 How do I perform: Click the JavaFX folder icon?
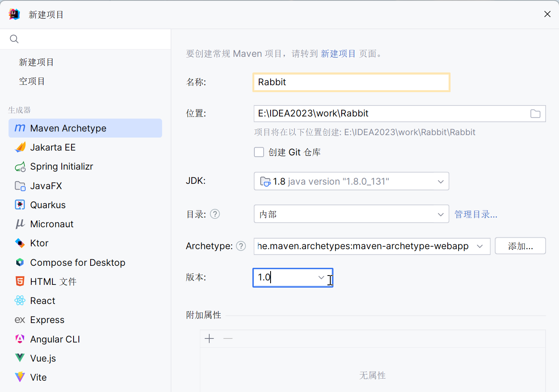tap(20, 186)
